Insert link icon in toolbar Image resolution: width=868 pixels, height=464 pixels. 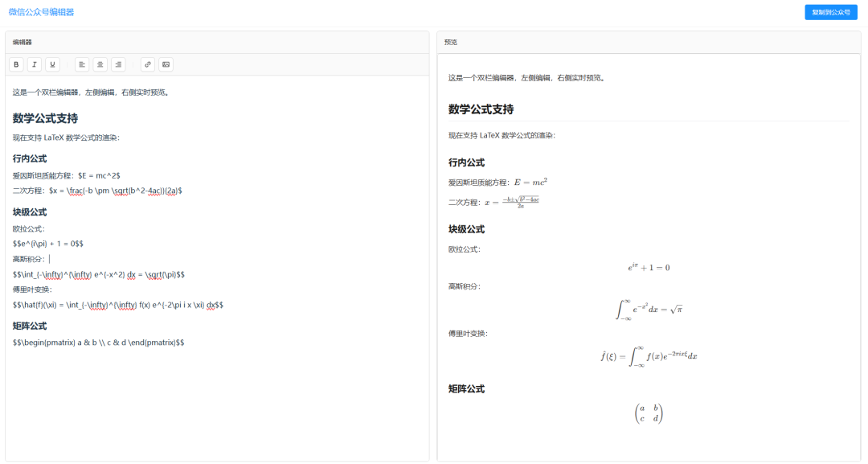coord(148,65)
